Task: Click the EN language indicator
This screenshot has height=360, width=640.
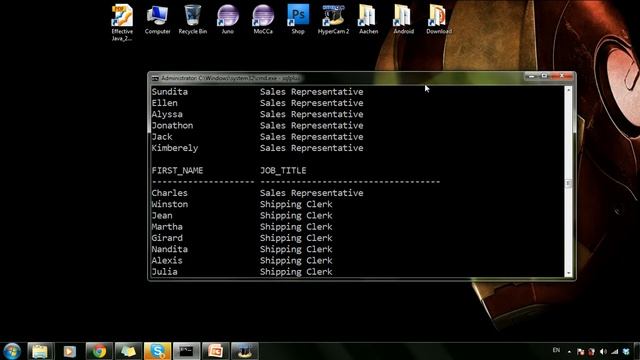Action: (x=556, y=350)
